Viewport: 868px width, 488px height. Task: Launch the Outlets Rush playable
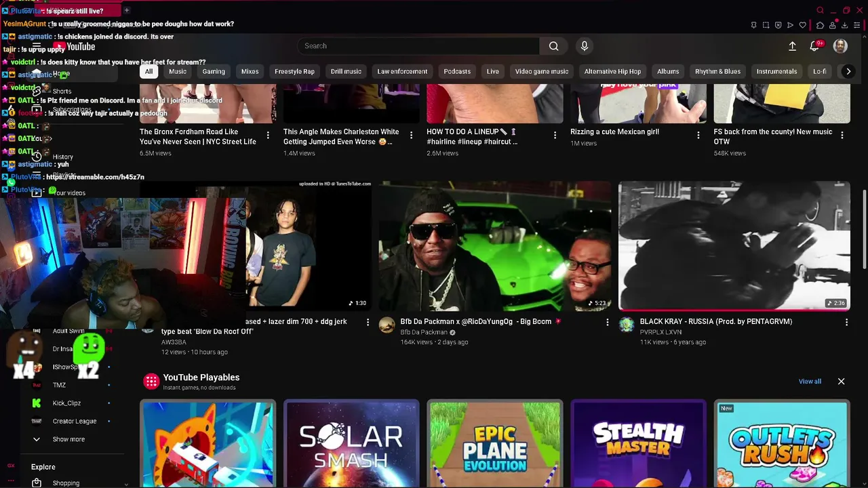(x=782, y=444)
